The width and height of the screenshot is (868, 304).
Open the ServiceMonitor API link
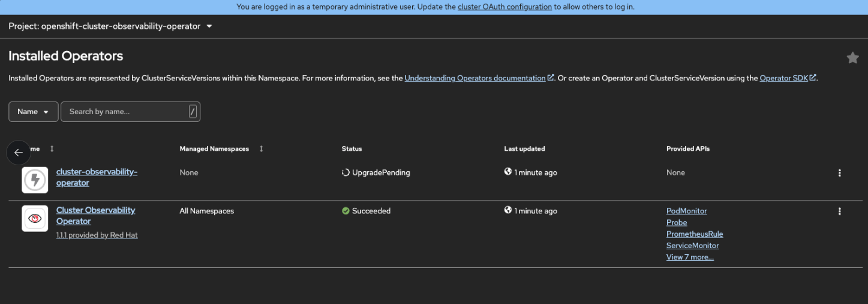[x=692, y=245]
